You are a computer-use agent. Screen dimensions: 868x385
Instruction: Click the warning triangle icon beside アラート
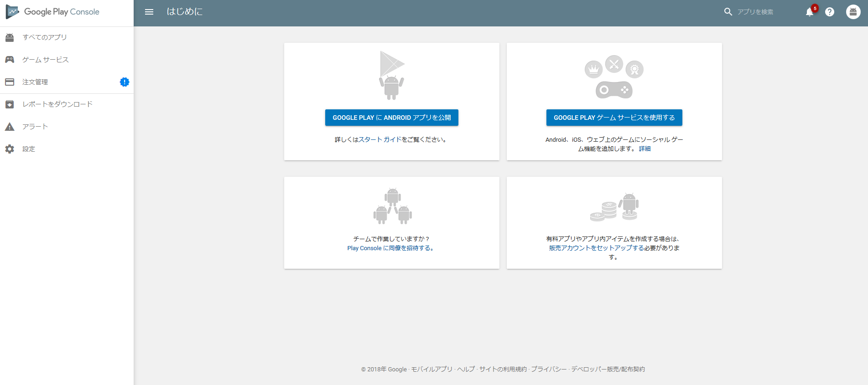[x=10, y=127]
